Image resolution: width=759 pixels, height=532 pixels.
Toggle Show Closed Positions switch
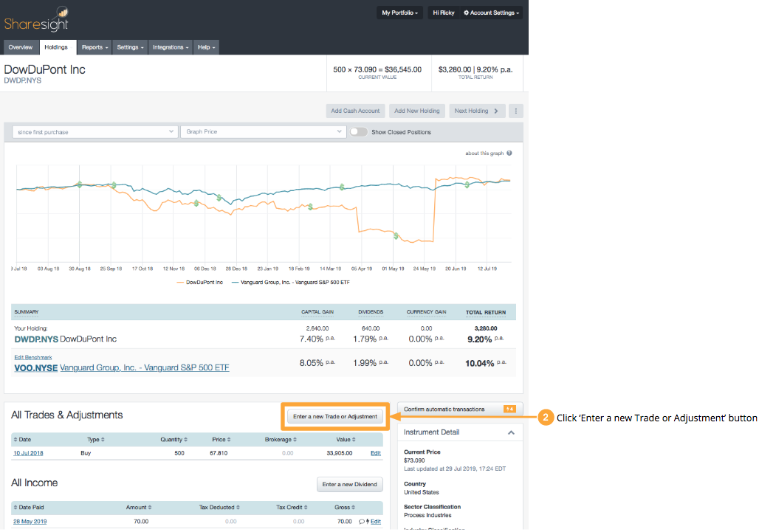click(x=358, y=132)
